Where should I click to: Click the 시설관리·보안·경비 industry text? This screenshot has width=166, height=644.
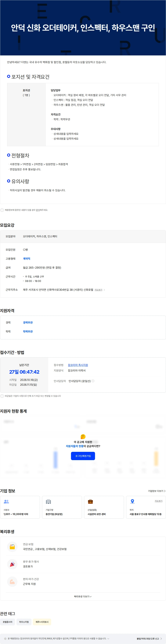tap(97, 514)
